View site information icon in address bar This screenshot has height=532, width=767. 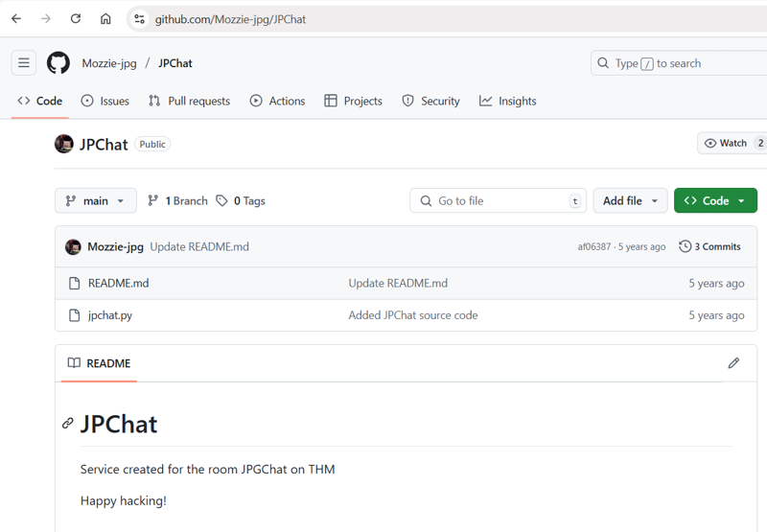click(x=139, y=19)
